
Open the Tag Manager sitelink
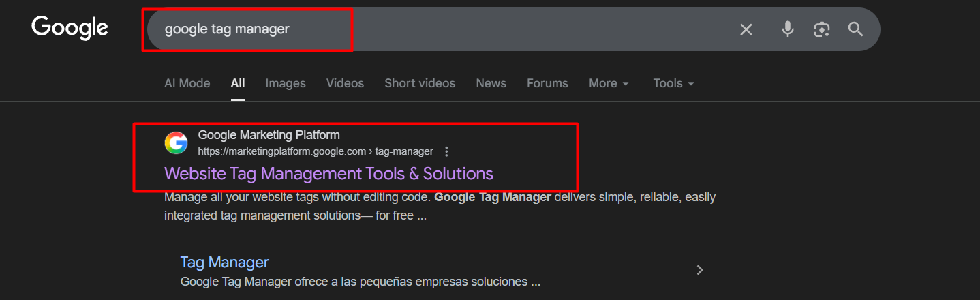[224, 262]
